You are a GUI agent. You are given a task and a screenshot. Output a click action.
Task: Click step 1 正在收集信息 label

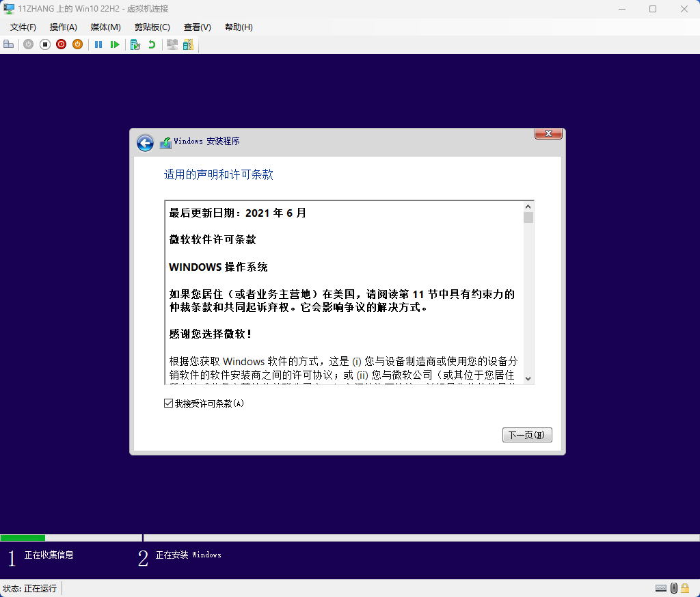[x=49, y=555]
